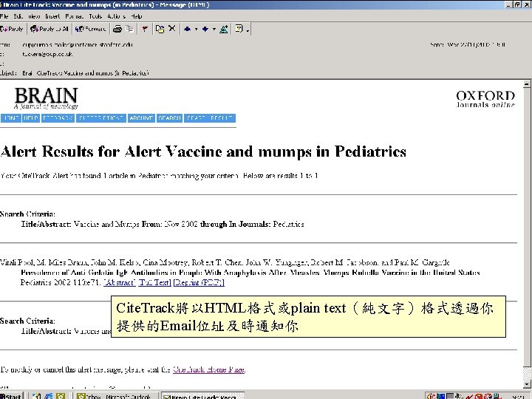Click the Brain CiteTrack message taskbar button
Image resolution: width=532 pixels, height=399 pixels.
202,396
